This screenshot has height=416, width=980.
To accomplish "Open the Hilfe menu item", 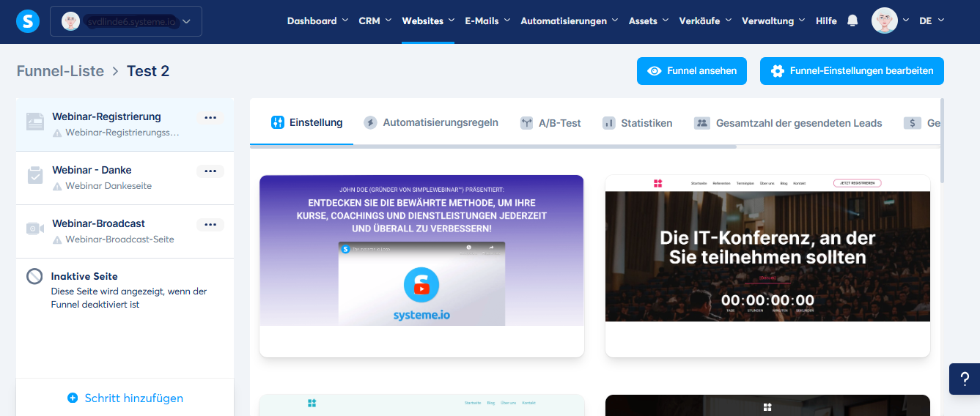I will click(826, 21).
